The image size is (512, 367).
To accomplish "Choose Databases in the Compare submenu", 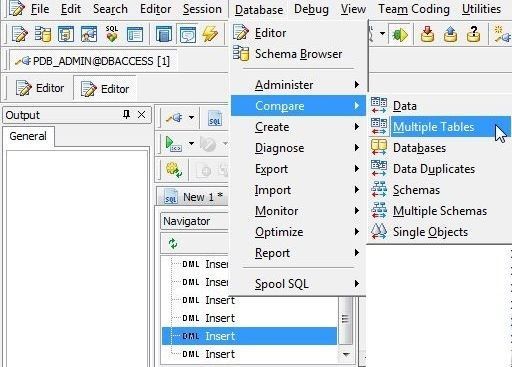I will point(440,148).
